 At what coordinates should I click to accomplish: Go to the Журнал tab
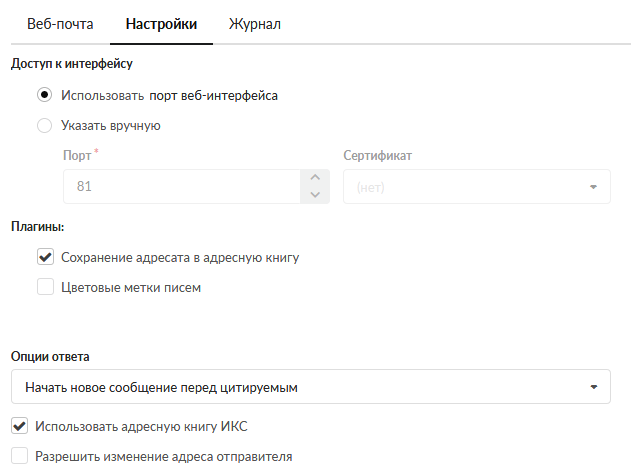coord(254,24)
